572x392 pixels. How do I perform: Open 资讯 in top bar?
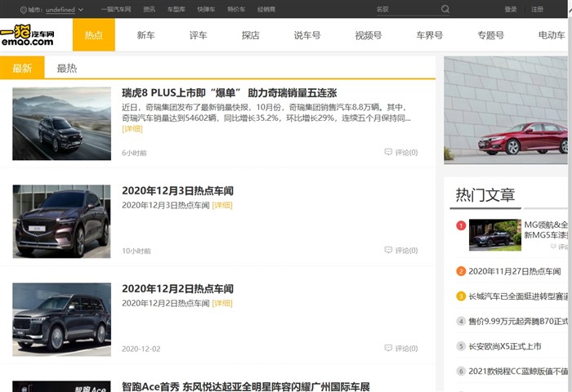(x=149, y=10)
